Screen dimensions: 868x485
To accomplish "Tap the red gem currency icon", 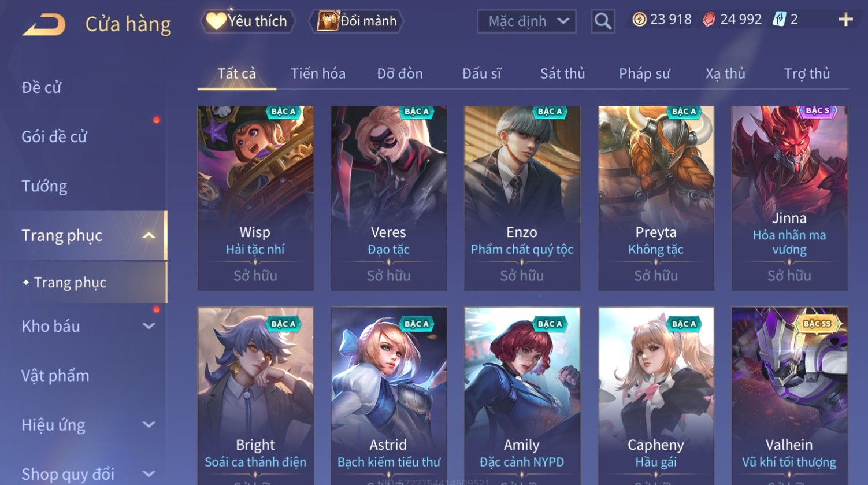I will click(x=709, y=20).
